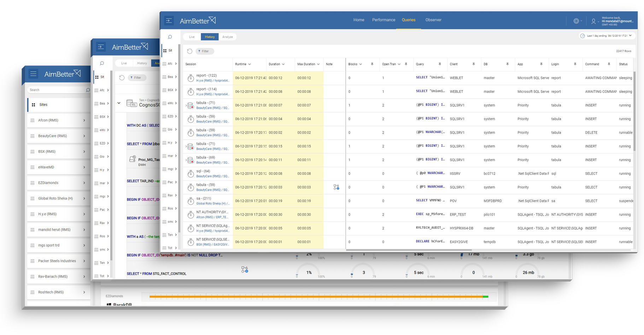Open hamburger menu in middle window
Screen dimensions: 644x335
coord(101,47)
